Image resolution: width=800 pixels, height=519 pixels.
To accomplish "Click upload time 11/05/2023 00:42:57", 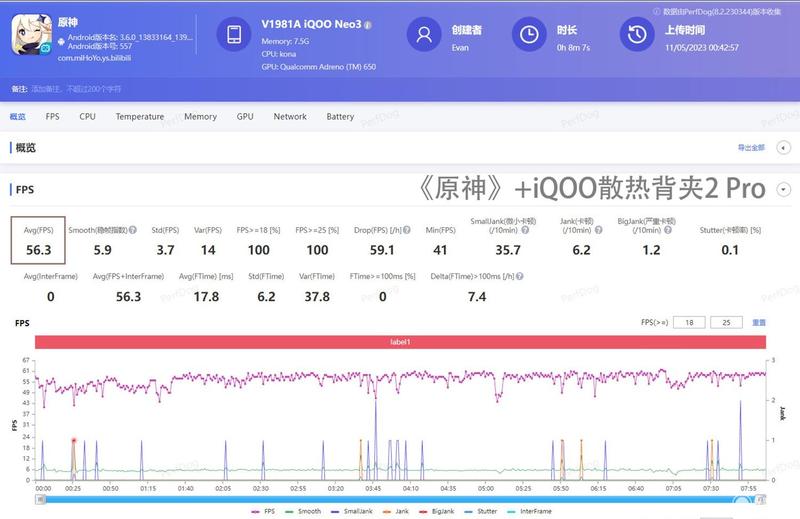I will coord(702,47).
